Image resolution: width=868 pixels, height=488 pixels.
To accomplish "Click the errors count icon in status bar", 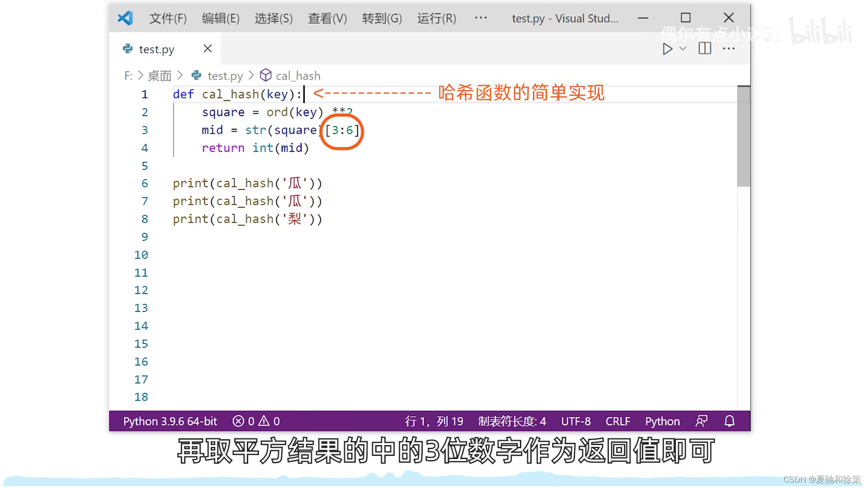I will click(238, 421).
